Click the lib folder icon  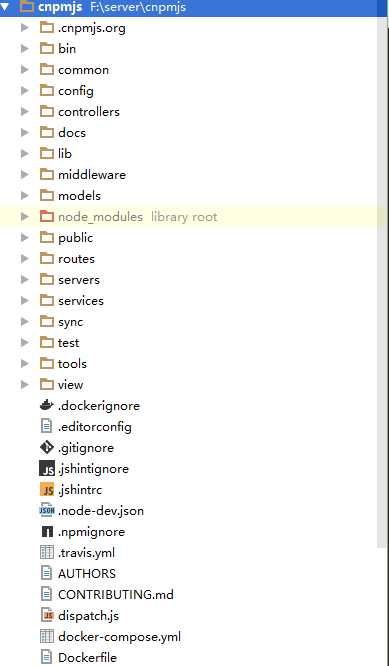[47, 153]
